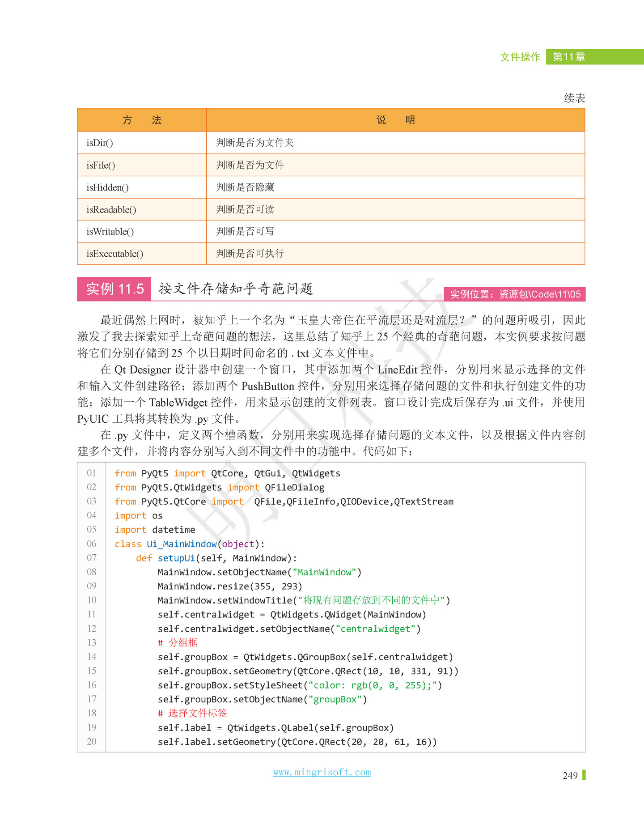This screenshot has height=820, width=644.
Task: Open the www.mingrisoft.com link
Action: 322,772
